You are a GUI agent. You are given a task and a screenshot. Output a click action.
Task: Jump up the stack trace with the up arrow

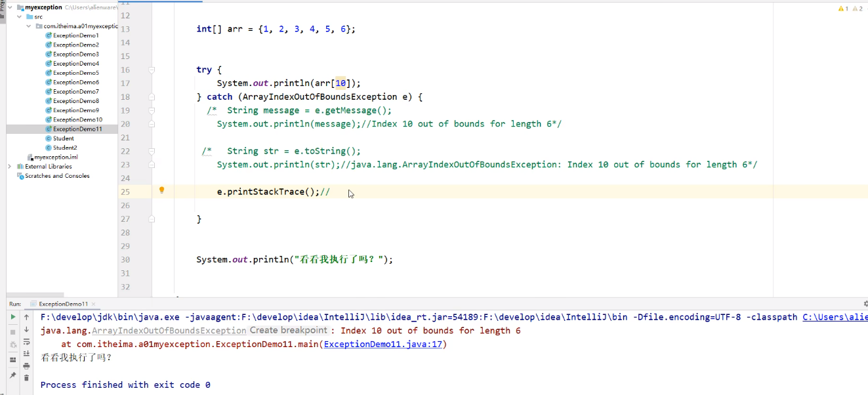(x=26, y=318)
